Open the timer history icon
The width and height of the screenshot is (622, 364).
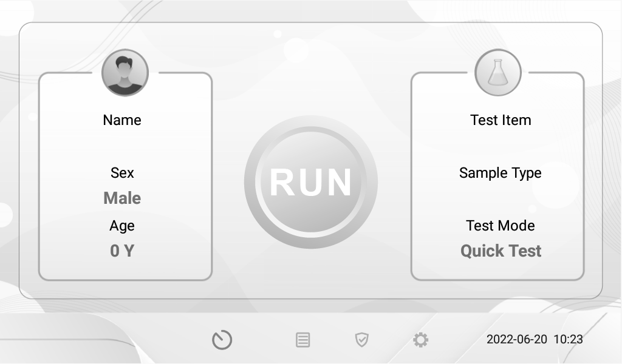point(222,340)
